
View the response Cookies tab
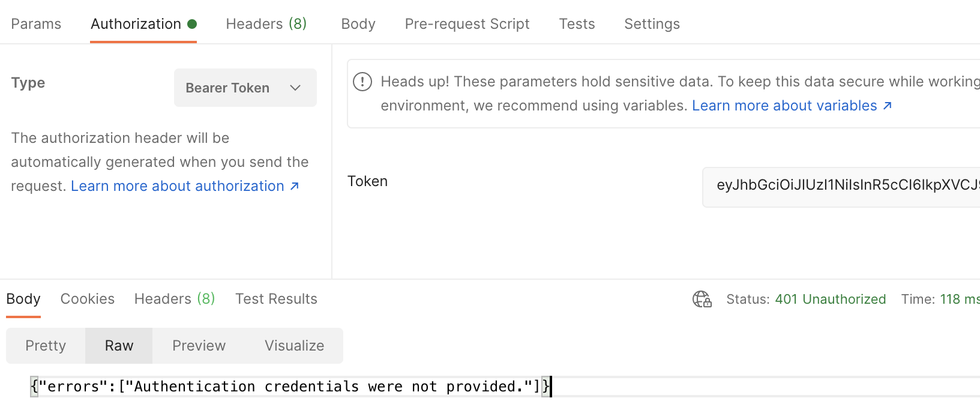point(88,299)
